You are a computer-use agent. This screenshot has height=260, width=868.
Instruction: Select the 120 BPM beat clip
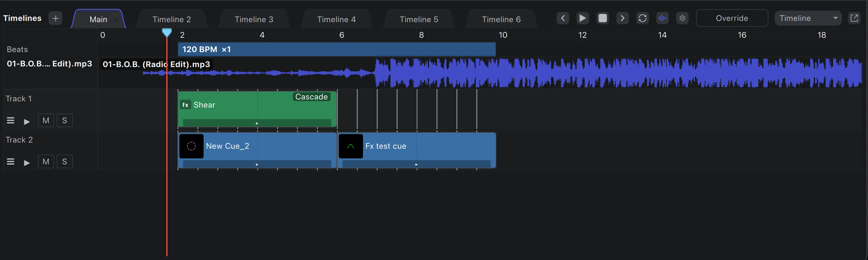pos(337,49)
